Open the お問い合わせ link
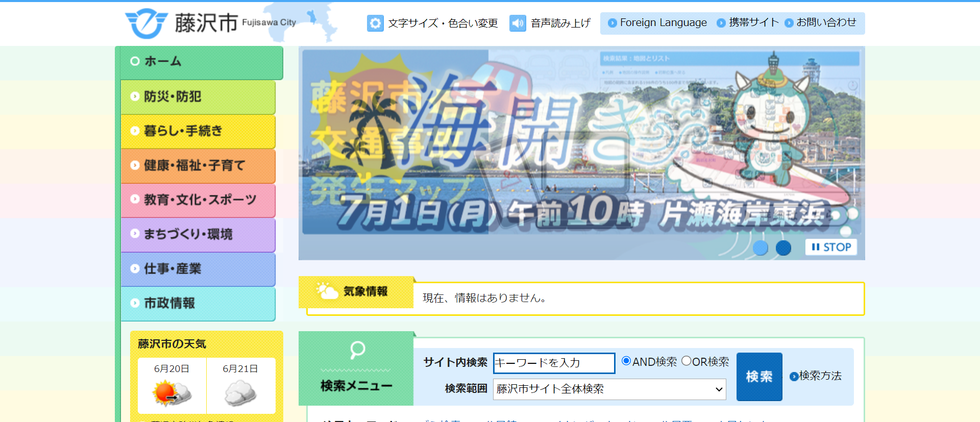The image size is (980, 422). pyautogui.click(x=826, y=22)
